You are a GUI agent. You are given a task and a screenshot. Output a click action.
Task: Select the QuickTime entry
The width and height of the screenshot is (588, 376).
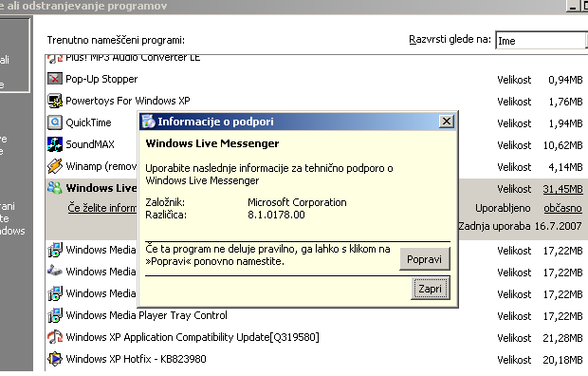[x=88, y=122]
